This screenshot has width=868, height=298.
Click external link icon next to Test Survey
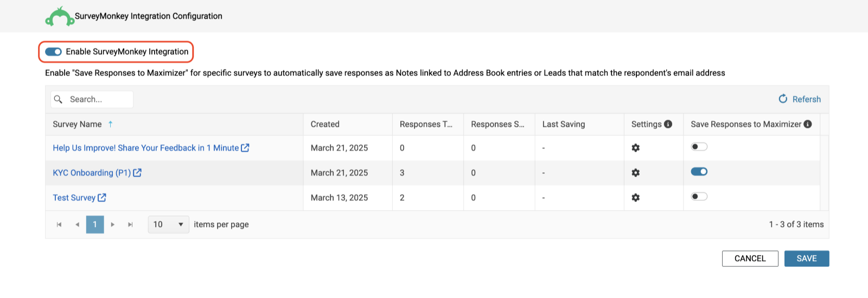click(102, 197)
